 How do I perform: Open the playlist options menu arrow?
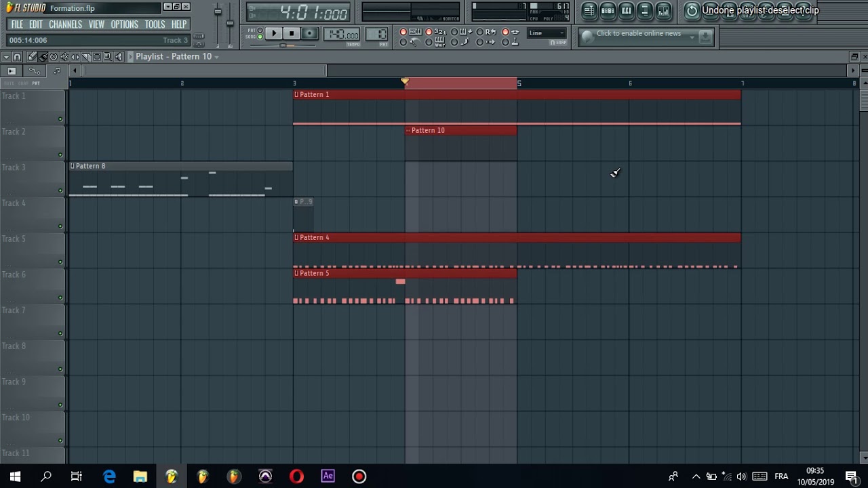6,57
